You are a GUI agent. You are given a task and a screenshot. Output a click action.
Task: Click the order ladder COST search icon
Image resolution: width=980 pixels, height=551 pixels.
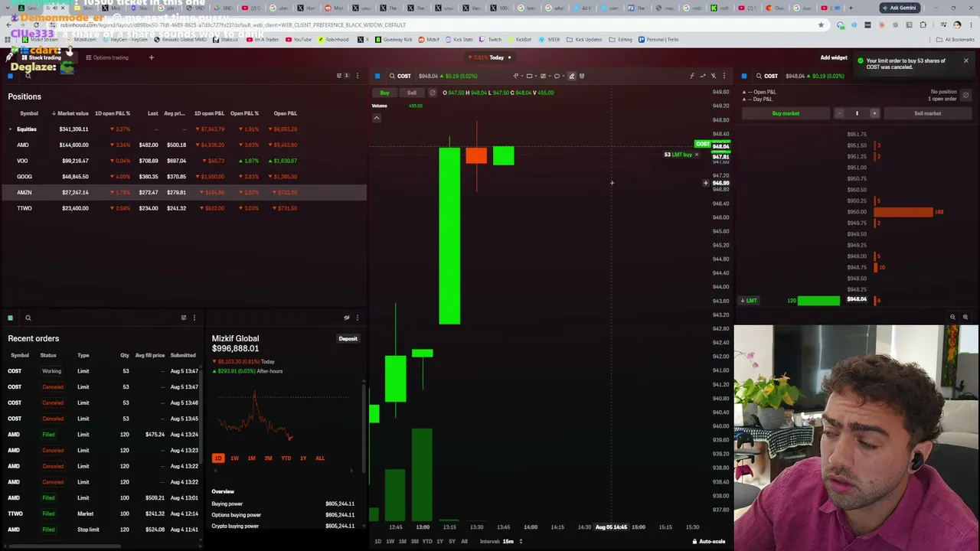pos(759,76)
